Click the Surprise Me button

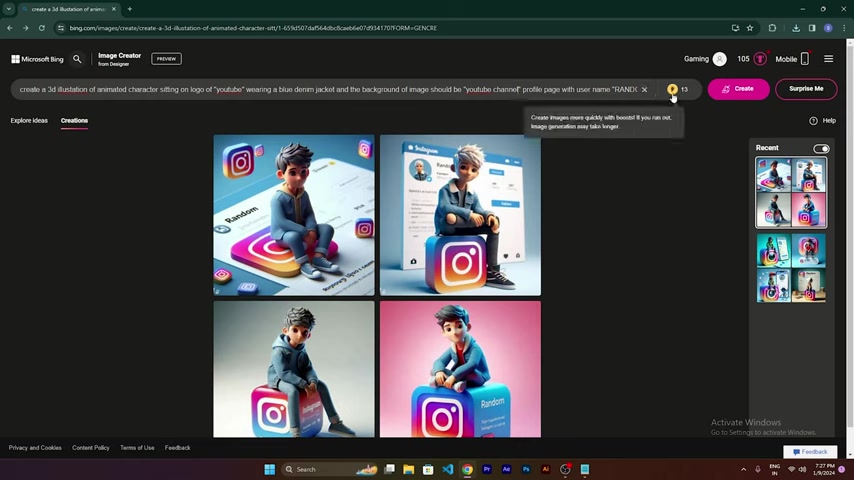tap(806, 89)
